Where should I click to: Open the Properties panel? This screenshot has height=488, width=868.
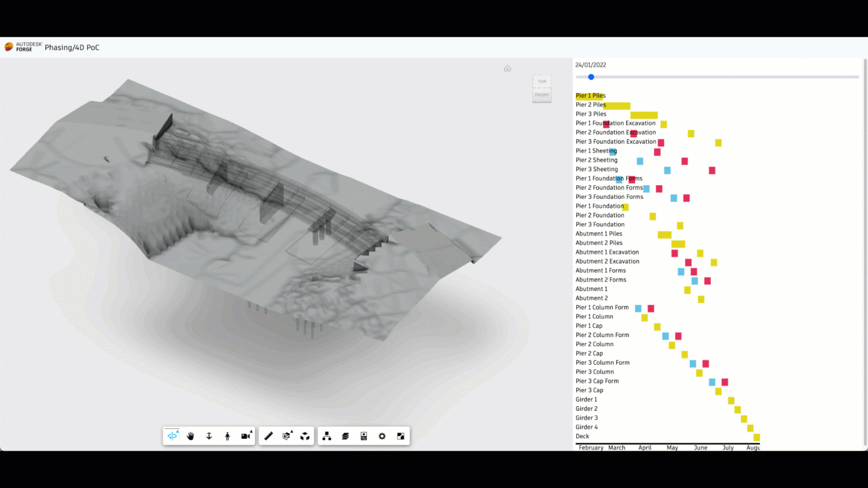click(x=363, y=436)
